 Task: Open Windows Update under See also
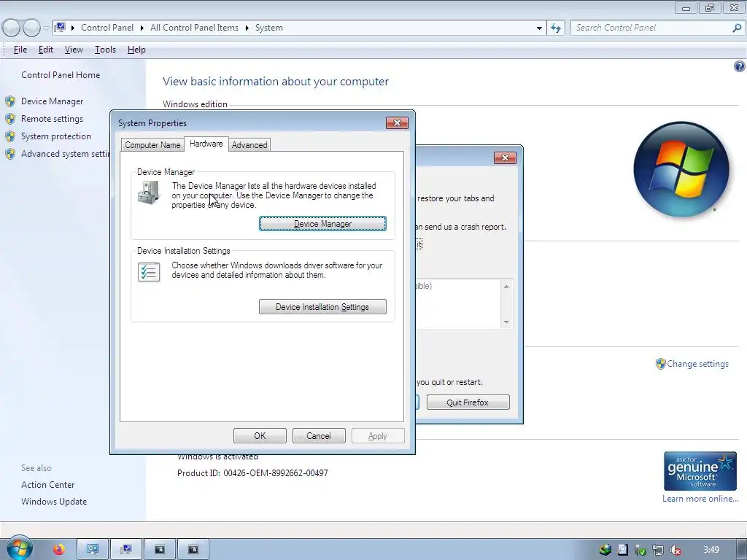[x=54, y=502]
